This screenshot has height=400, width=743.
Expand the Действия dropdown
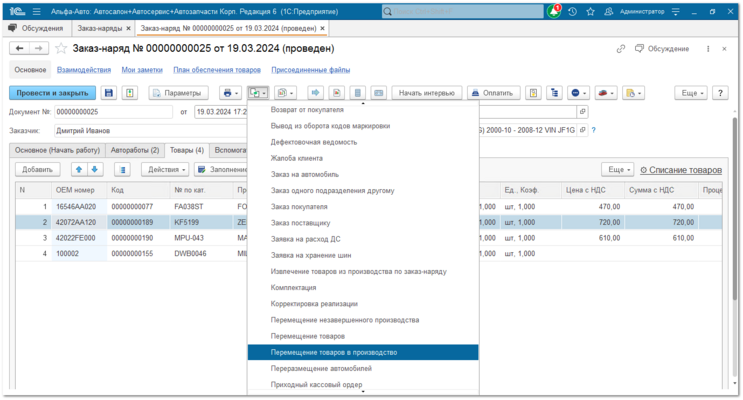coord(165,169)
